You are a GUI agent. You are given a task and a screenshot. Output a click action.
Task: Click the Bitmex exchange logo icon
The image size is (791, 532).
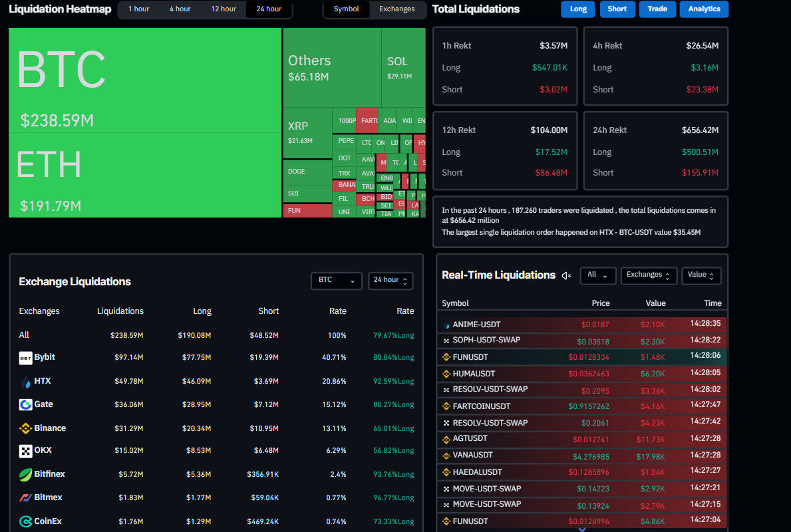[x=26, y=497]
